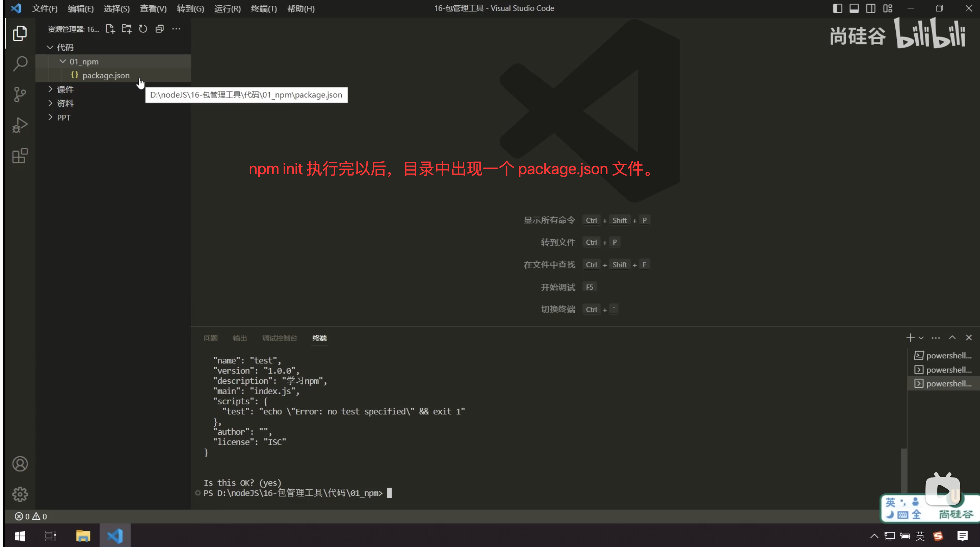
Task: Toggle the bottom panel layout button
Action: pos(854,8)
